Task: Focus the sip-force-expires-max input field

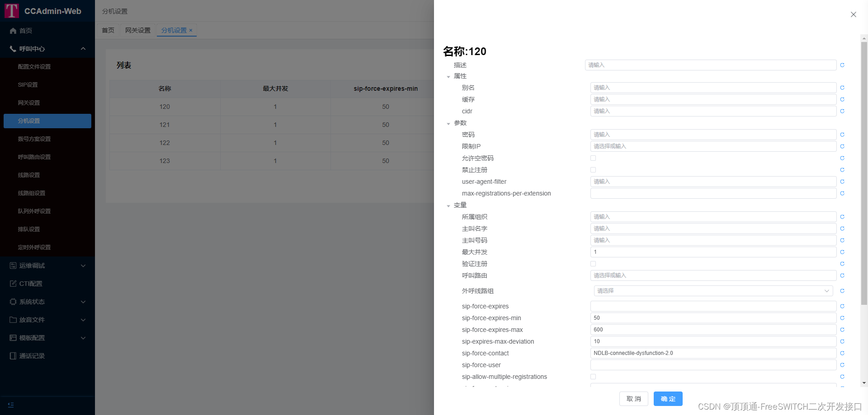Action: [x=713, y=330]
